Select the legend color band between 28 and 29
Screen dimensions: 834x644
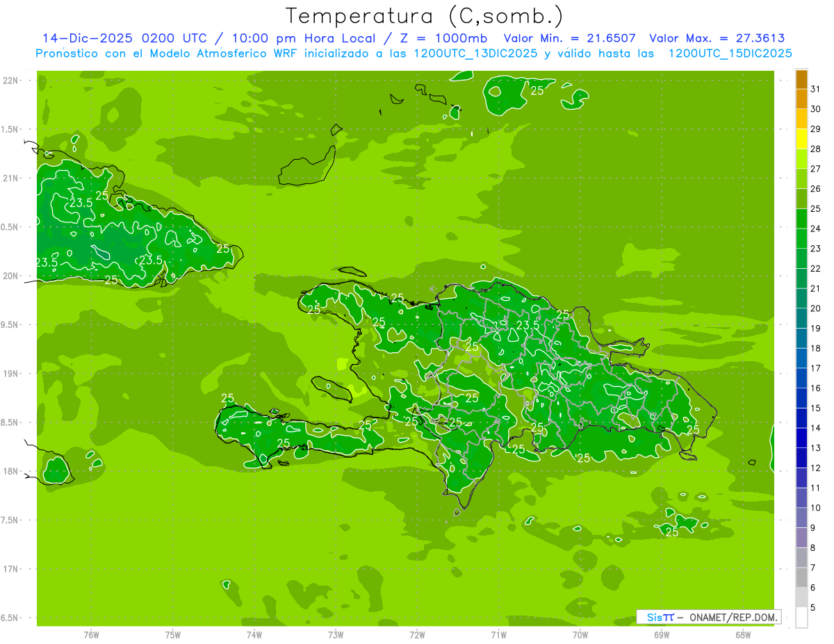point(801,139)
